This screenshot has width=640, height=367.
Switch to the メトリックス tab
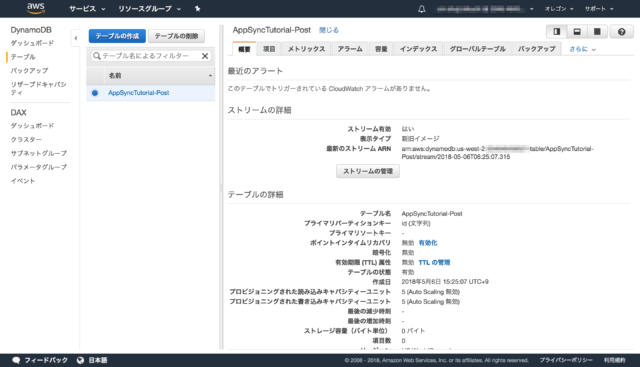[x=307, y=49]
